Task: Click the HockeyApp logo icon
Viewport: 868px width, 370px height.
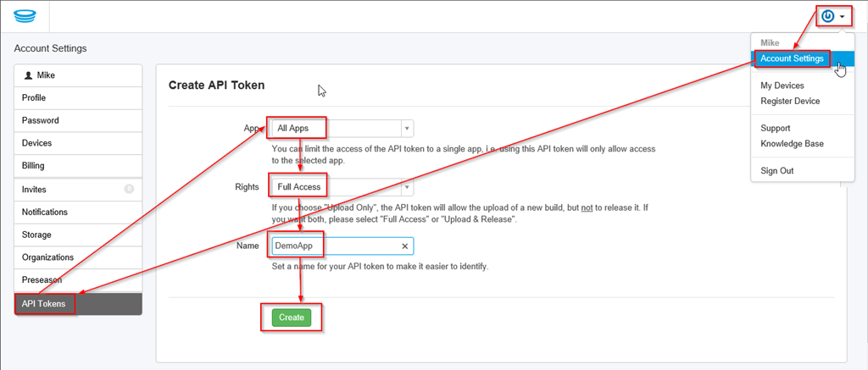Action: [x=24, y=16]
